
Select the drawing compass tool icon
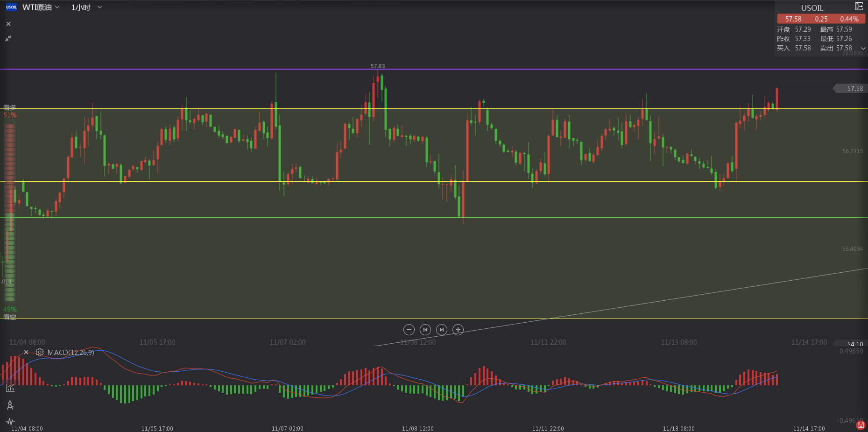pyautogui.click(x=10, y=405)
